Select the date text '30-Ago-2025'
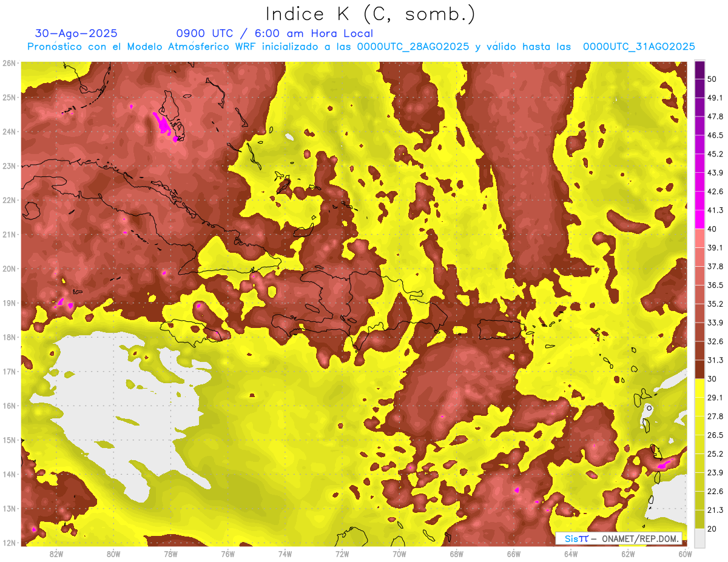This screenshot has width=728, height=562. 76,33
